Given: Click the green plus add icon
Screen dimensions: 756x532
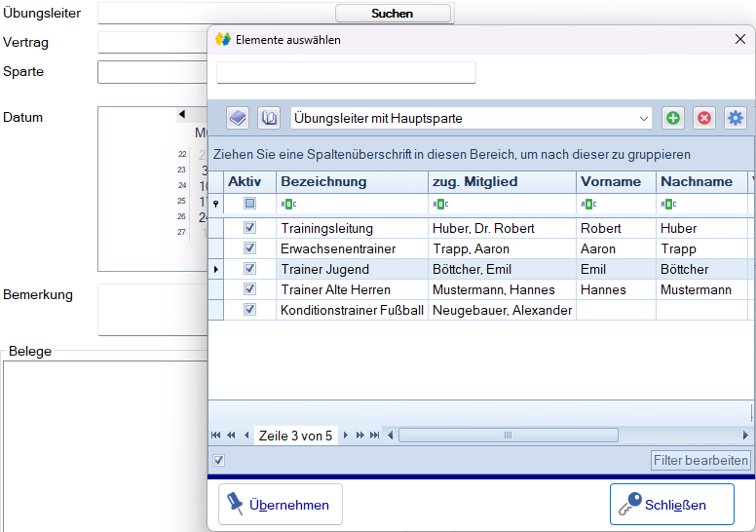Looking at the screenshot, I should tap(672, 118).
